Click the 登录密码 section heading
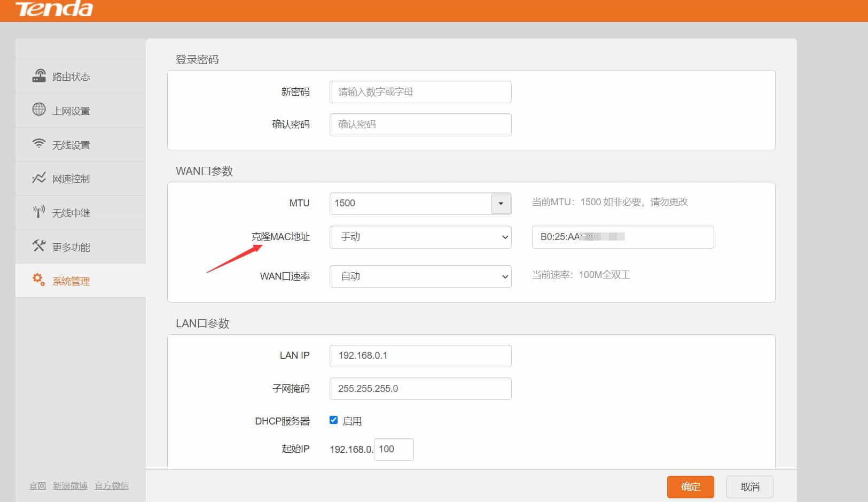The width and height of the screenshot is (868, 502). click(x=197, y=59)
